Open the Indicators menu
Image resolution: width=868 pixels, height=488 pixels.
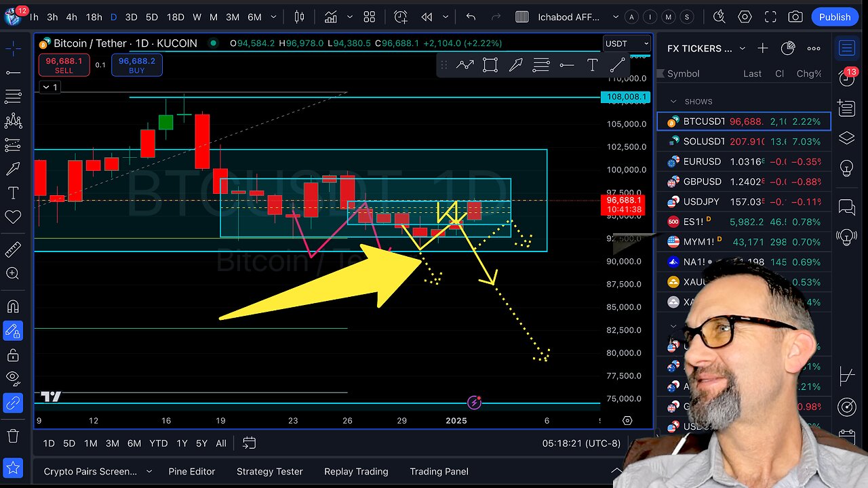click(x=330, y=17)
